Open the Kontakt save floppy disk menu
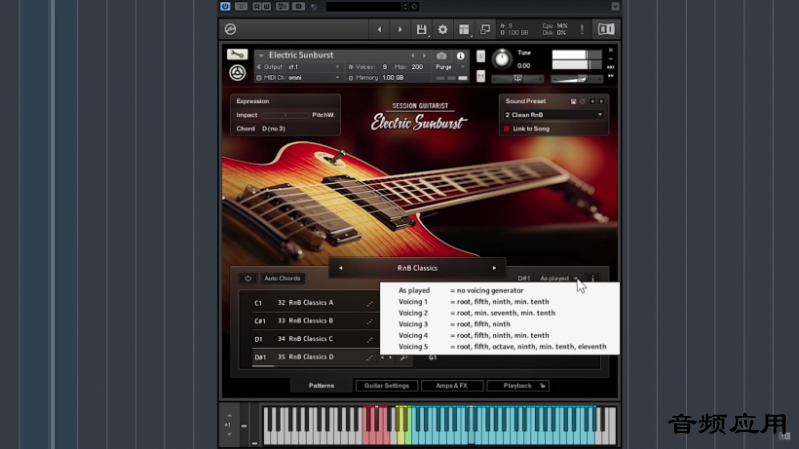The width and height of the screenshot is (799, 449). click(x=421, y=30)
